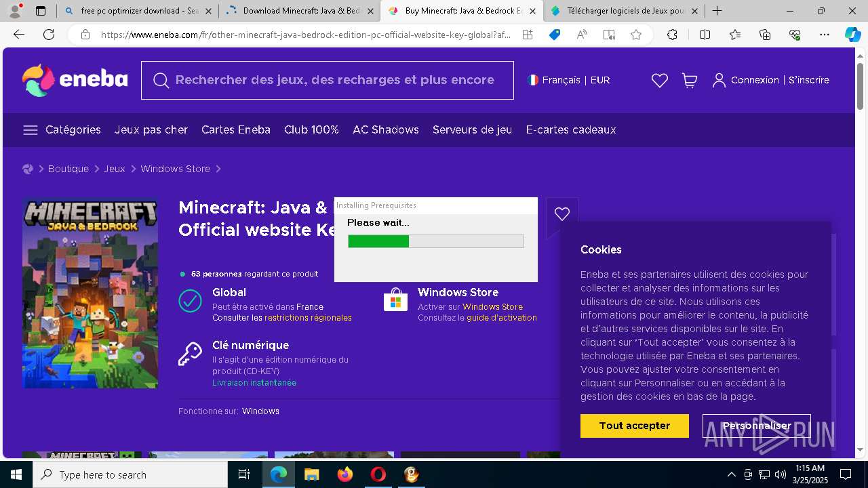Click Minecraft Java & Bedrock cover image
This screenshot has width=868, height=488.
click(x=90, y=293)
